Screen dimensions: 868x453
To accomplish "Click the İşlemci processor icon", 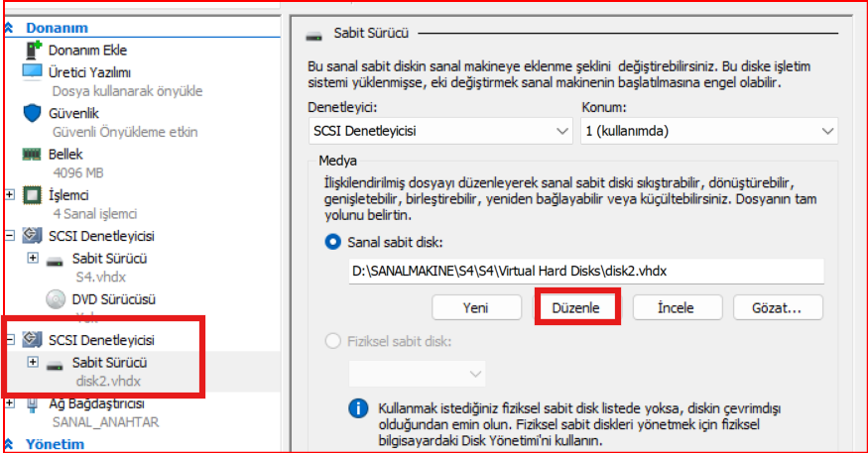I will tap(32, 194).
